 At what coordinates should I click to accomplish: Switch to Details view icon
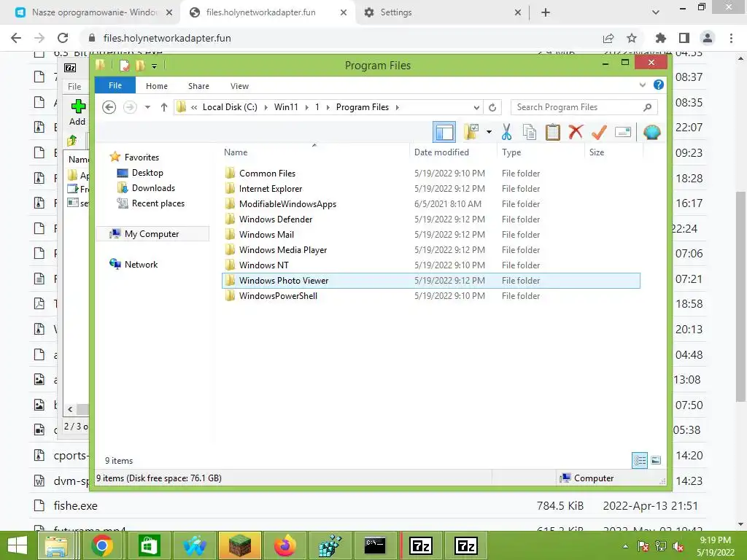[x=640, y=460]
